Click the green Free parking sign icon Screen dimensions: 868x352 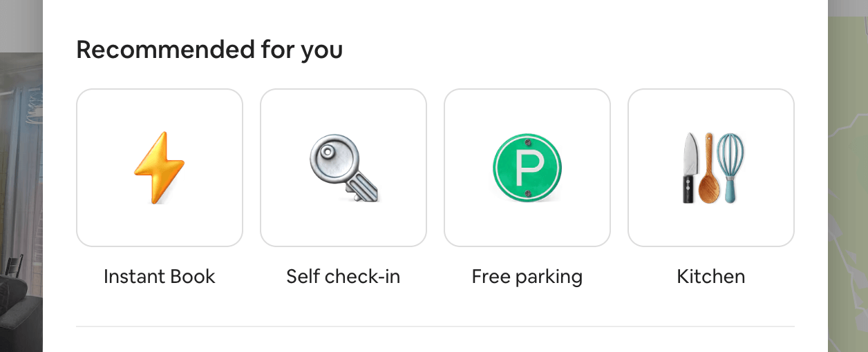[527, 168]
